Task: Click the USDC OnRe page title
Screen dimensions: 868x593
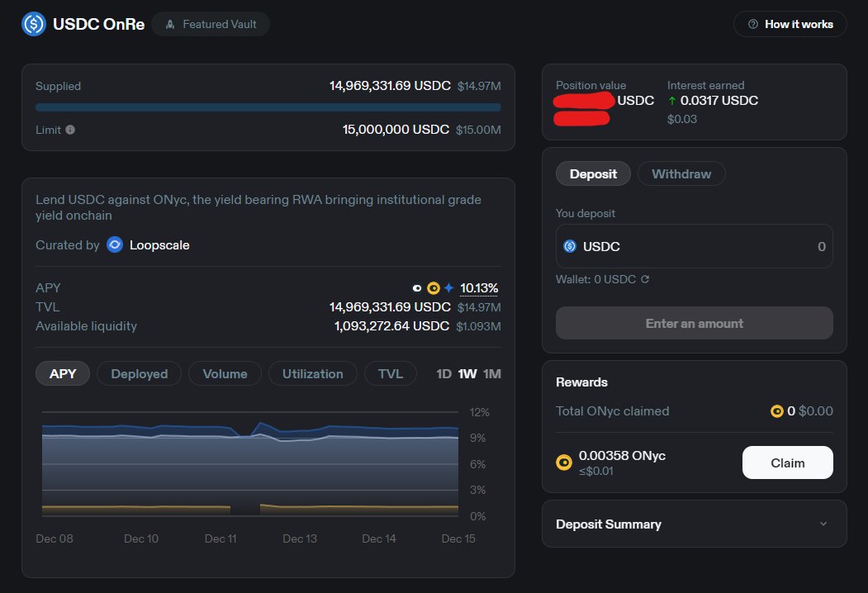Action: 98,24
